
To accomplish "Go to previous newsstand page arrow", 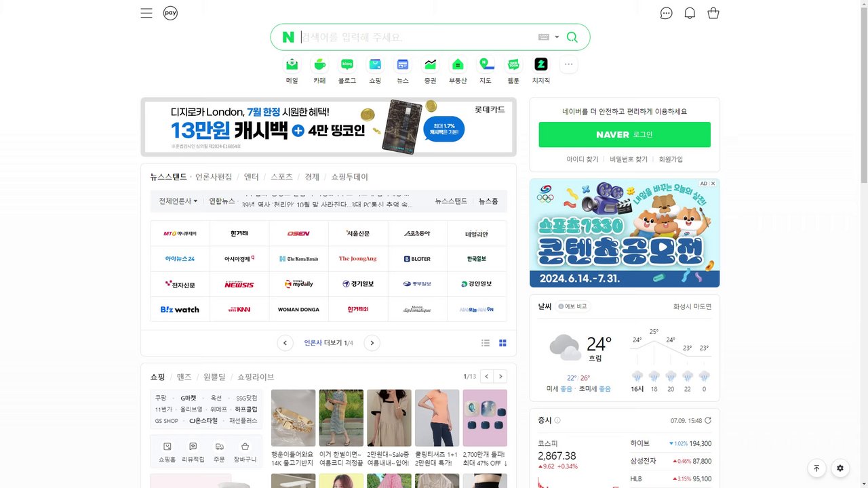I will click(285, 343).
